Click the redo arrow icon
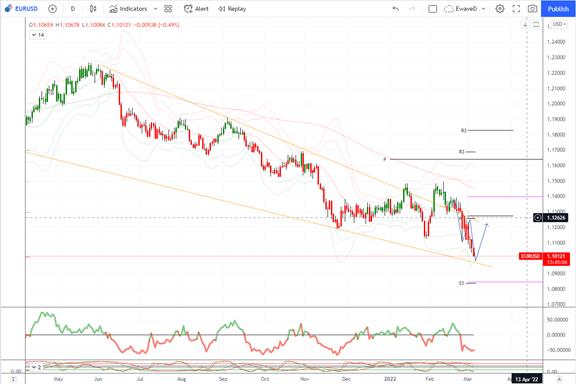This screenshot has height=384, width=576. click(412, 9)
